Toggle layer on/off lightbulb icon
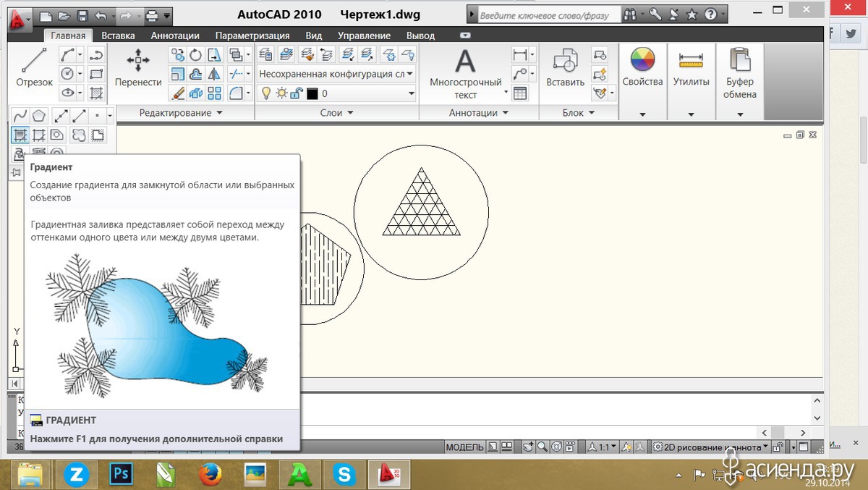 click(x=266, y=93)
